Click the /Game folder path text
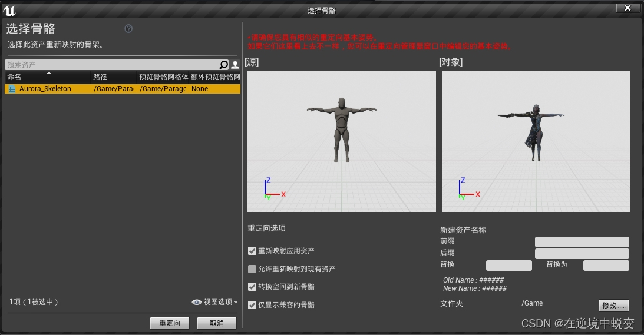Viewport: 644px width, 335px height. [x=532, y=303]
